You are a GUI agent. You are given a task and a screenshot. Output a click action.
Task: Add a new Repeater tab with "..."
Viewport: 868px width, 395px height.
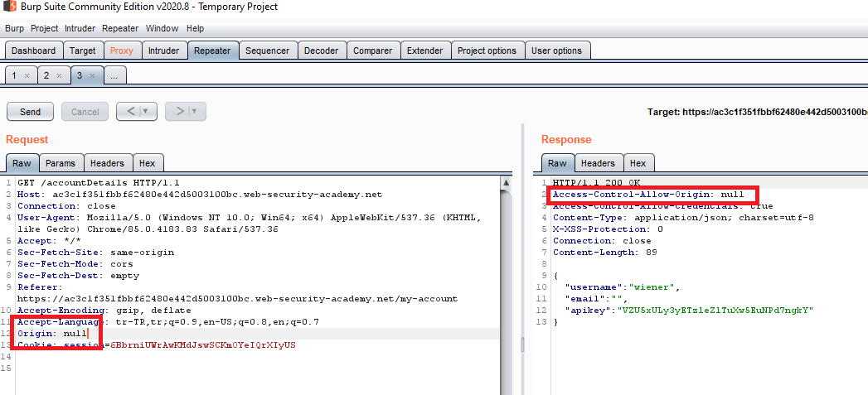coord(114,75)
